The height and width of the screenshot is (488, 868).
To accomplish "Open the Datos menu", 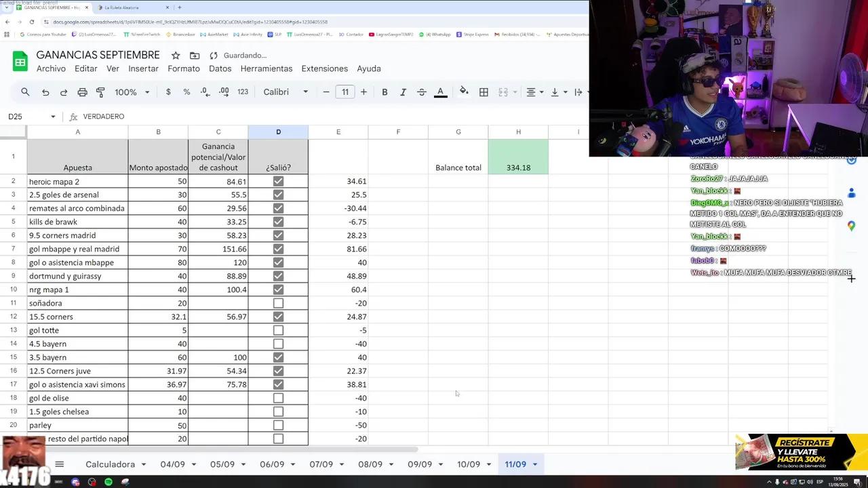I will click(220, 68).
